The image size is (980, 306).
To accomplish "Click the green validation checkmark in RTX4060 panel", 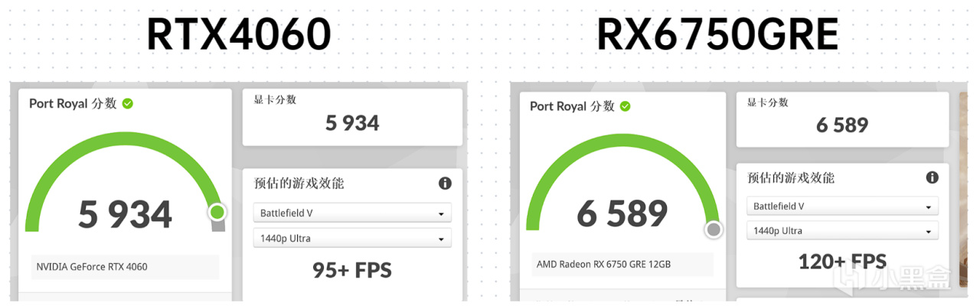I will pos(128,103).
